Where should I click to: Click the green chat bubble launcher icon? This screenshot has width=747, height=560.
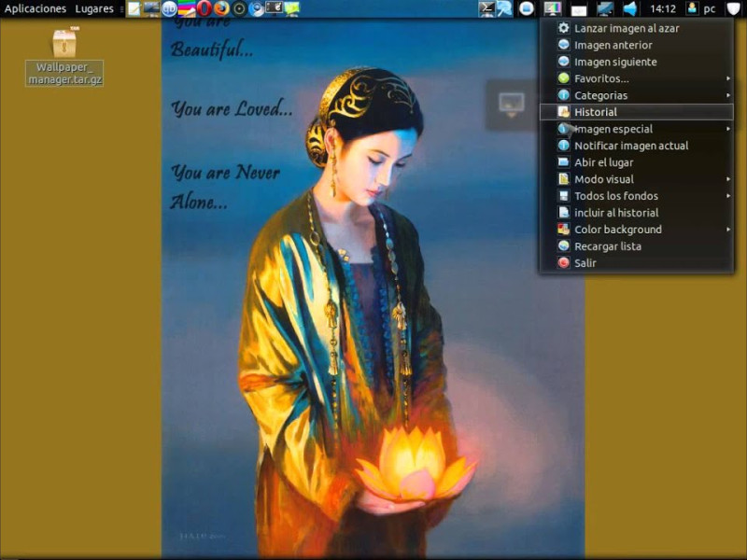pos(291,8)
